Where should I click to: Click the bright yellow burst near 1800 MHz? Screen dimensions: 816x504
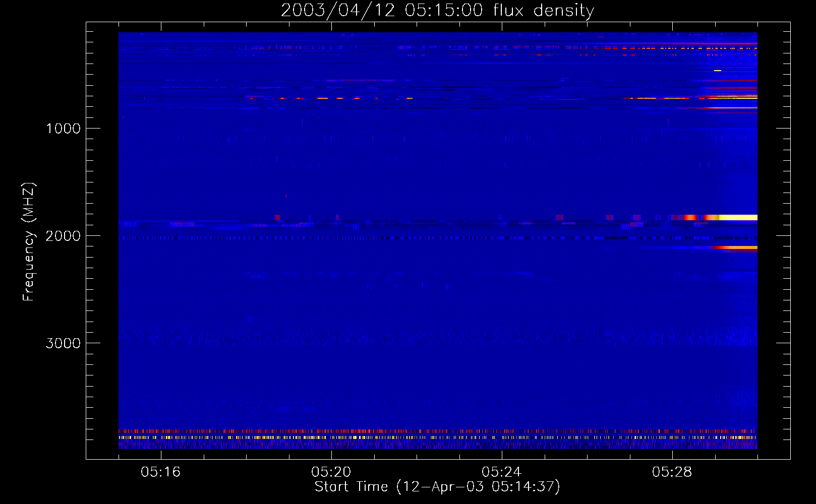[738, 217]
